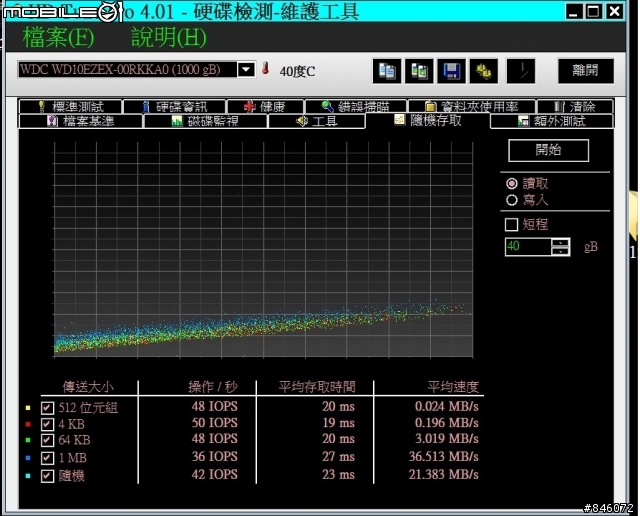Switch to the 磁碟監視 tab
Image resolution: width=640 pixels, height=516 pixels.
[205, 121]
